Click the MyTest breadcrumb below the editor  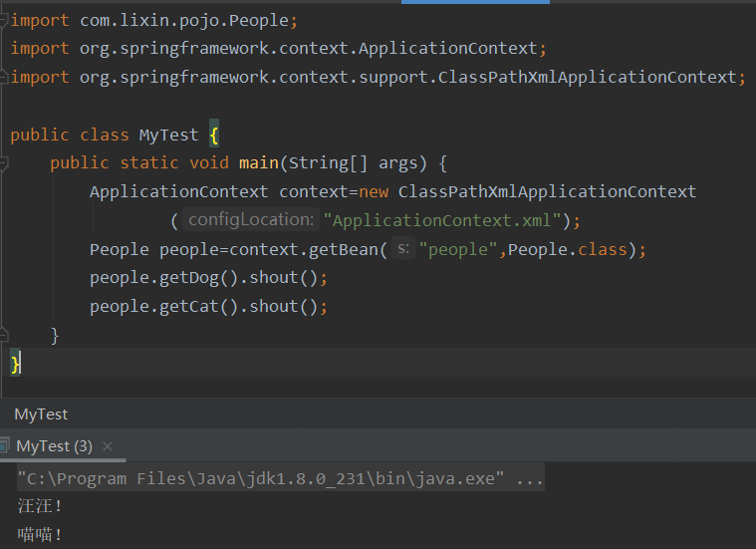[x=41, y=414]
